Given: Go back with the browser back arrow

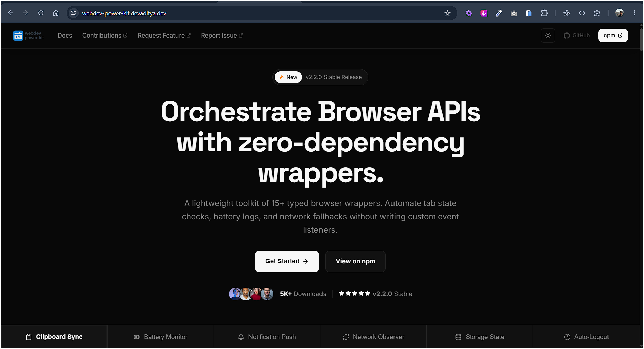Looking at the screenshot, I should pos(11,13).
